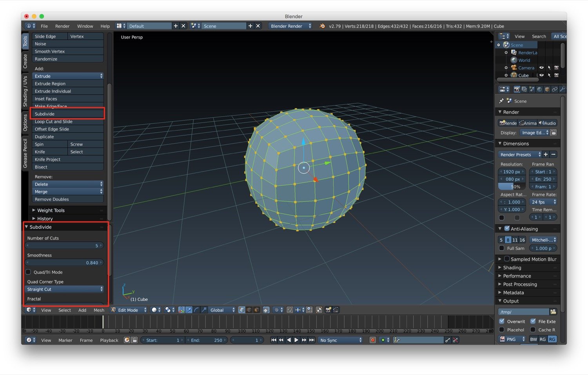Open Scene properties tab icon
The width and height of the screenshot is (588, 375).
(532, 89)
